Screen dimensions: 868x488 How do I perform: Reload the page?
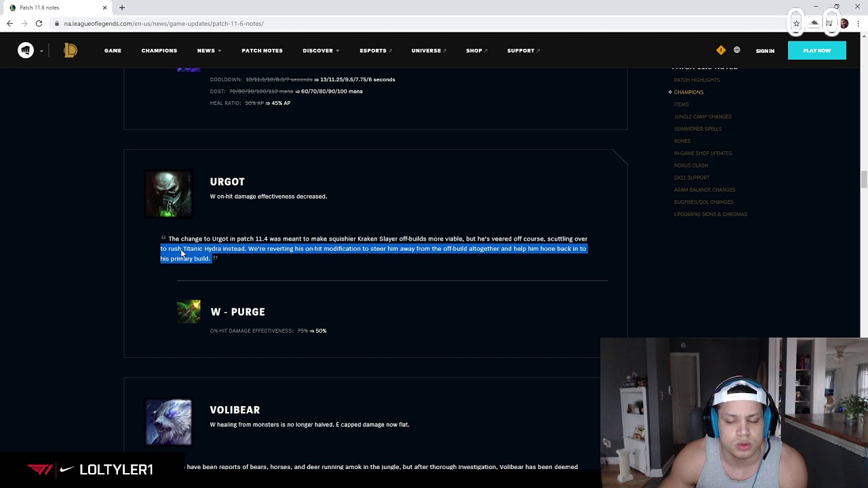coord(39,23)
